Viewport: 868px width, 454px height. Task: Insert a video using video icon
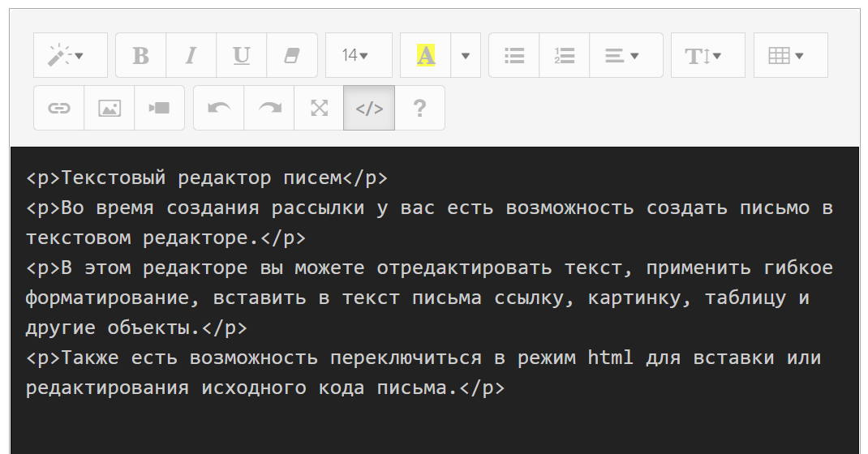point(159,108)
